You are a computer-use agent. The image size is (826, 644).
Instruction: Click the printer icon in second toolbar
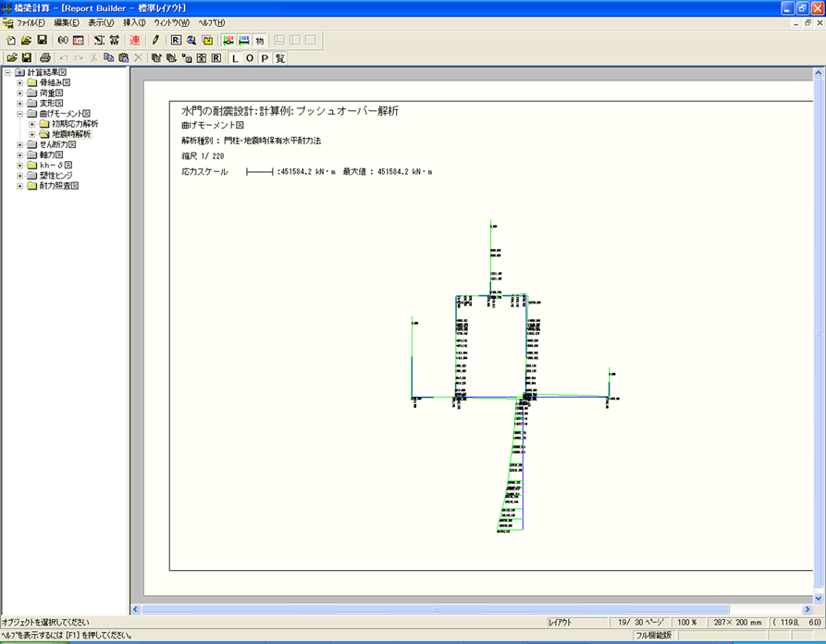(44, 57)
